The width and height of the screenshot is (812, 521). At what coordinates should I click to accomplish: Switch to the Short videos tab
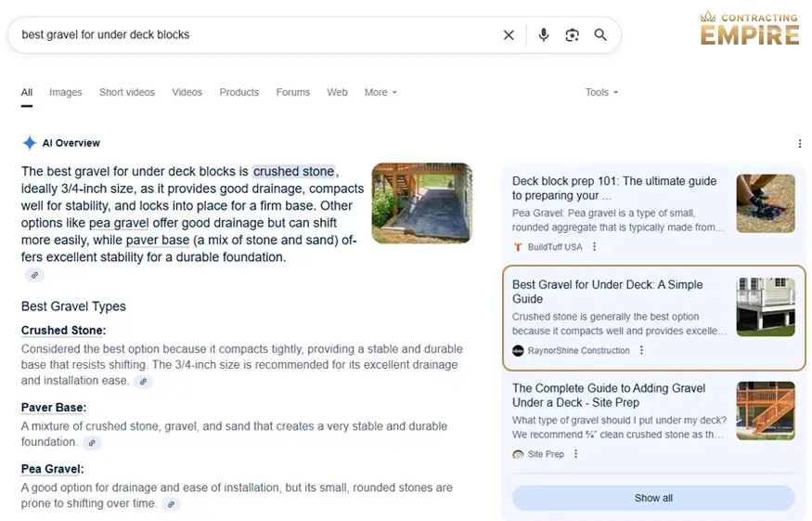[x=127, y=92]
